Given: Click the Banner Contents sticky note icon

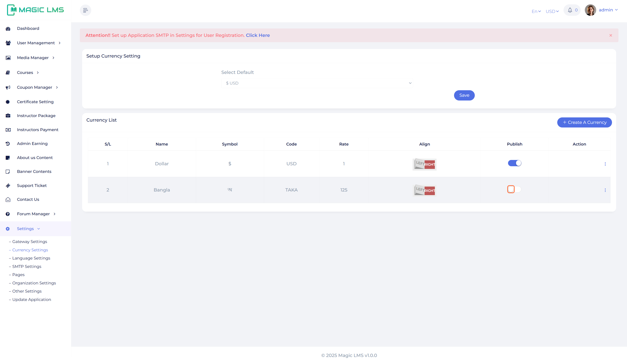Looking at the screenshot, I should pyautogui.click(x=8, y=172).
